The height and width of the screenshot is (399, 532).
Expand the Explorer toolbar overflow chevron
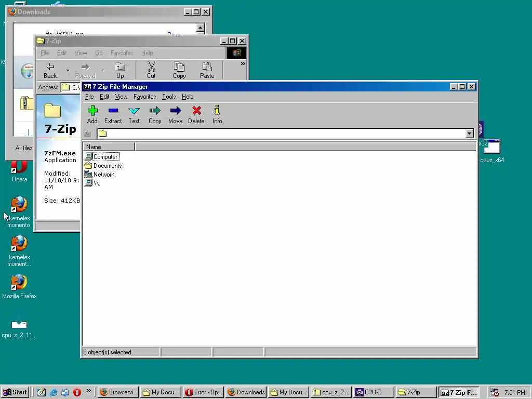[243, 64]
